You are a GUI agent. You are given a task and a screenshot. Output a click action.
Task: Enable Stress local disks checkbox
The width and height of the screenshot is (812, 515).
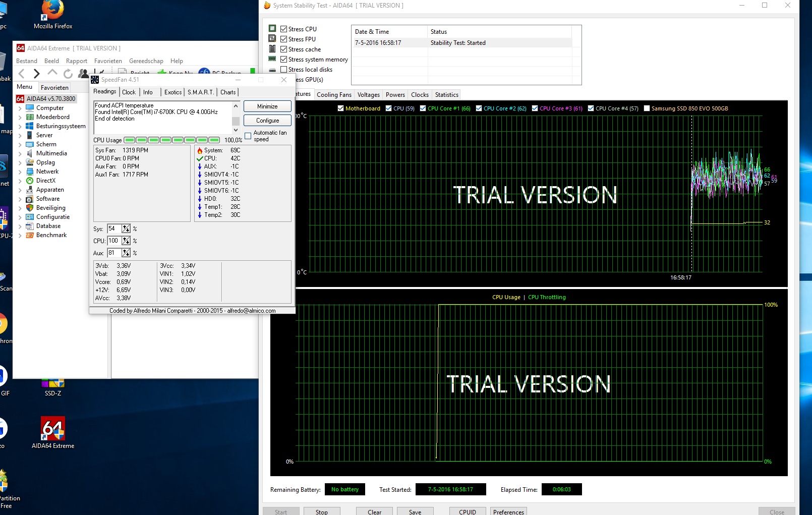[284, 70]
